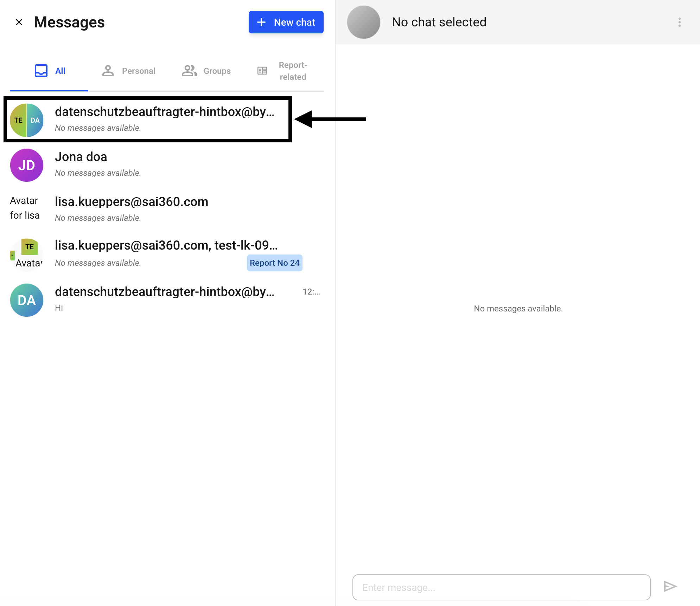The height and width of the screenshot is (606, 700).
Task: Click the JD avatar for Jona doa
Action: tap(27, 165)
